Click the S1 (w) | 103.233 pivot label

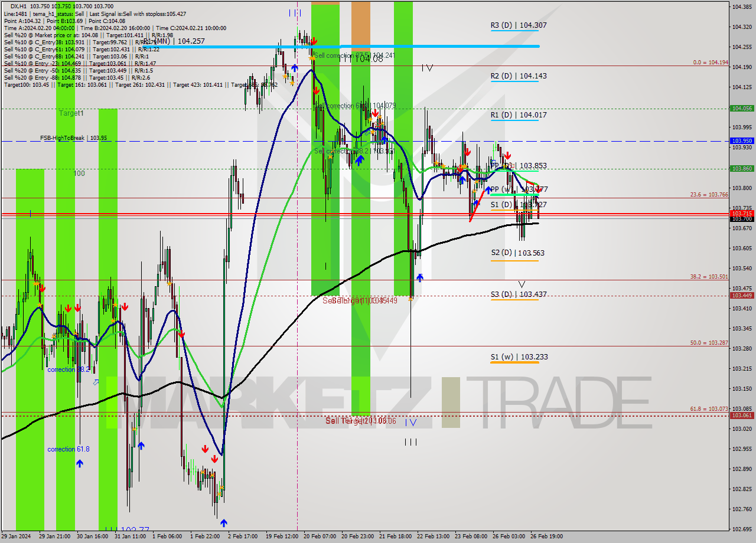click(519, 356)
